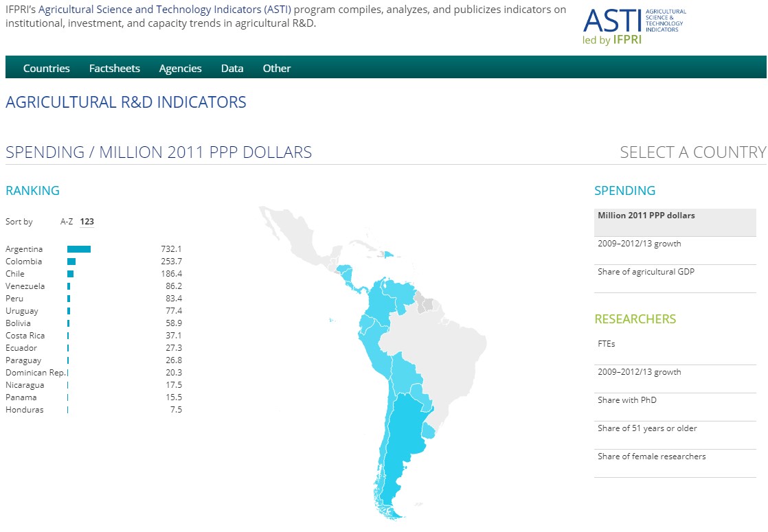This screenshot has width=768, height=532.
Task: Expand the Data menu
Action: [x=232, y=68]
